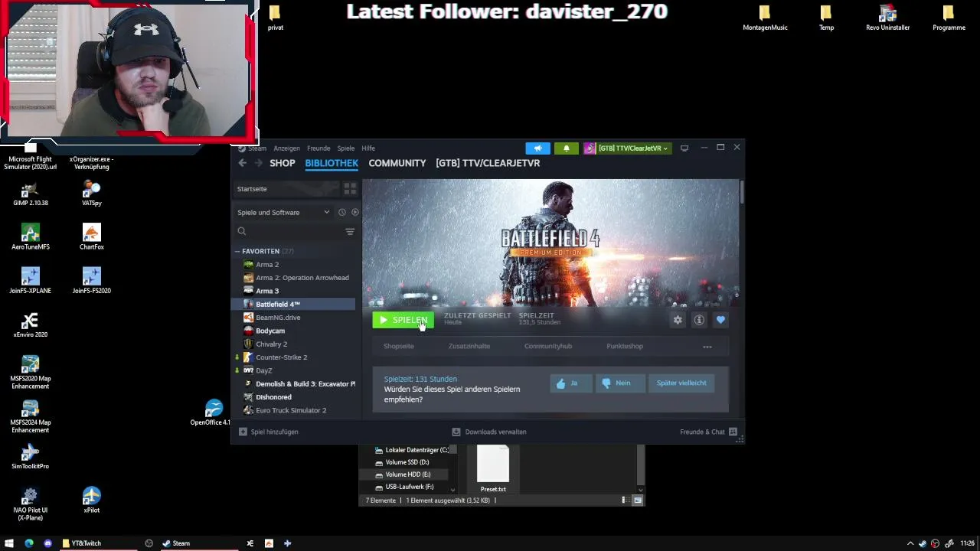This screenshot has height=551, width=980.
Task: Open Battlefield 4 settings gear
Action: pyautogui.click(x=678, y=320)
